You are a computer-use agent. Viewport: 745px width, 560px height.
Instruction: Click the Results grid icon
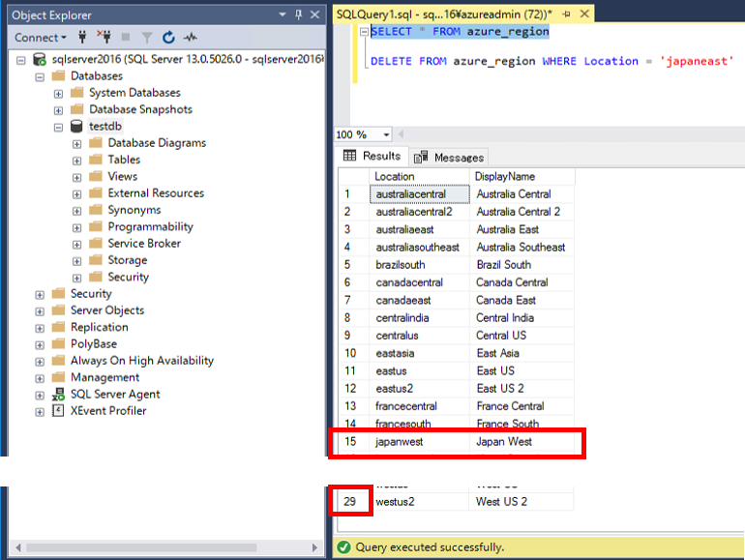tap(349, 156)
